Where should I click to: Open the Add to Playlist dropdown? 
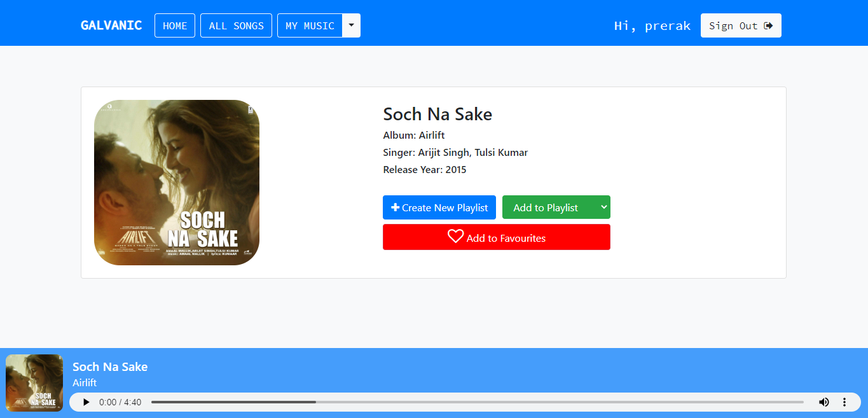[556, 207]
